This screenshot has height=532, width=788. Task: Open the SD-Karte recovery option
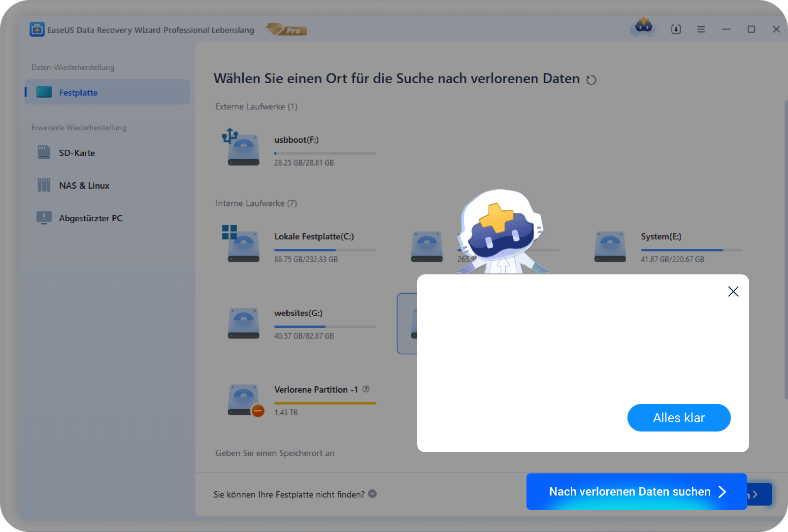(77, 153)
